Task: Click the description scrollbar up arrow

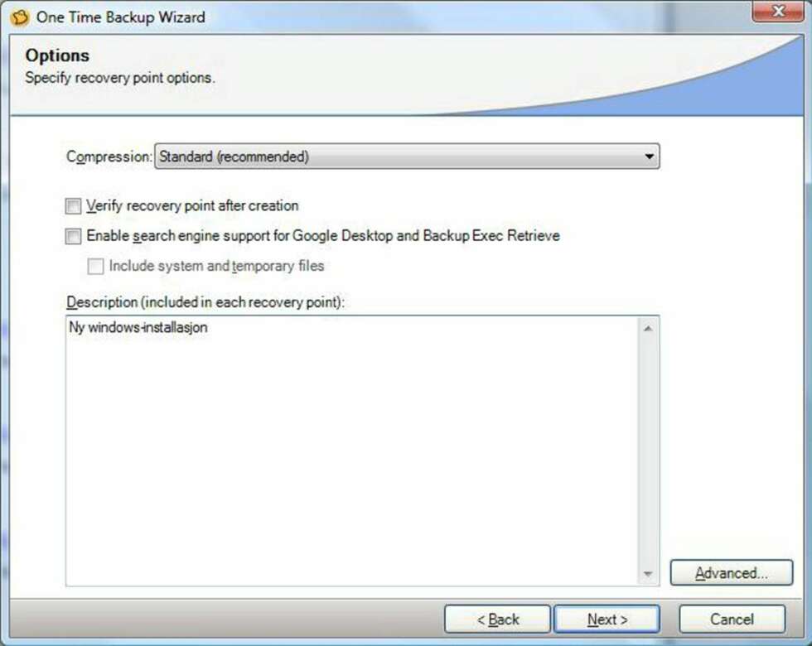Action: [x=648, y=328]
